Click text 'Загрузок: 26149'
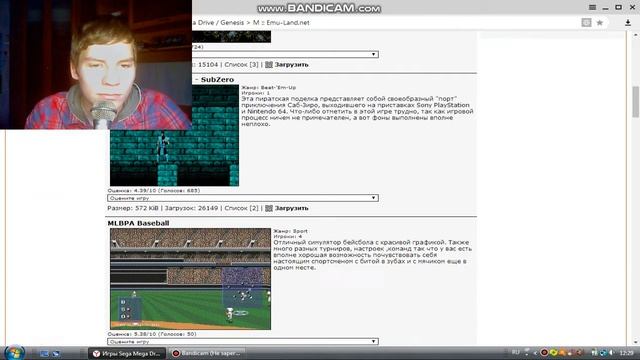 [191, 208]
